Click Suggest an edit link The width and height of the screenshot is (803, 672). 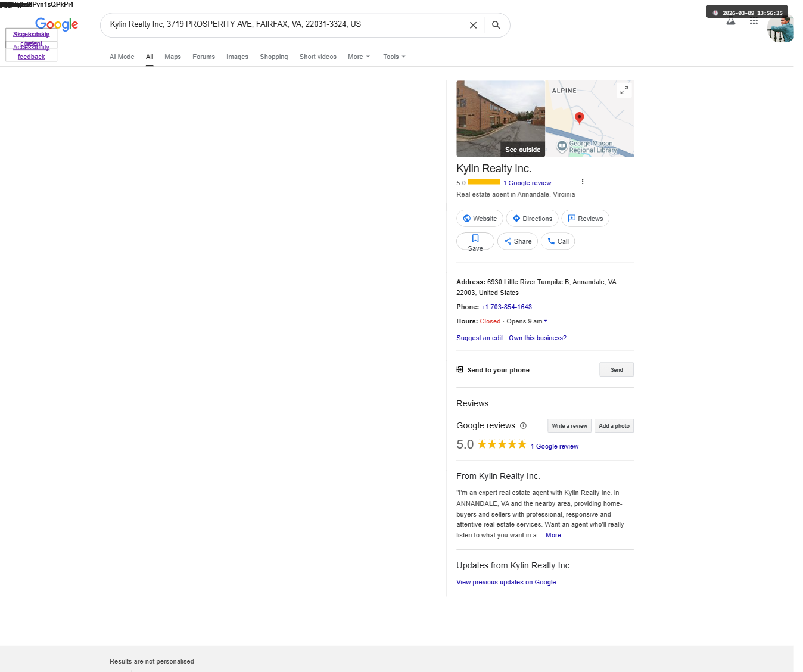480,338
